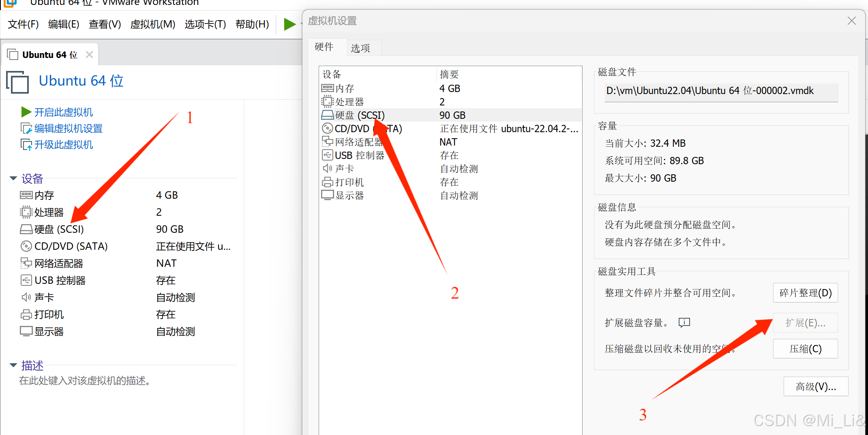868x435 pixels.
Task: Click the large VM icon beside Ubuntu 64 位 title
Action: pyautogui.click(x=17, y=82)
